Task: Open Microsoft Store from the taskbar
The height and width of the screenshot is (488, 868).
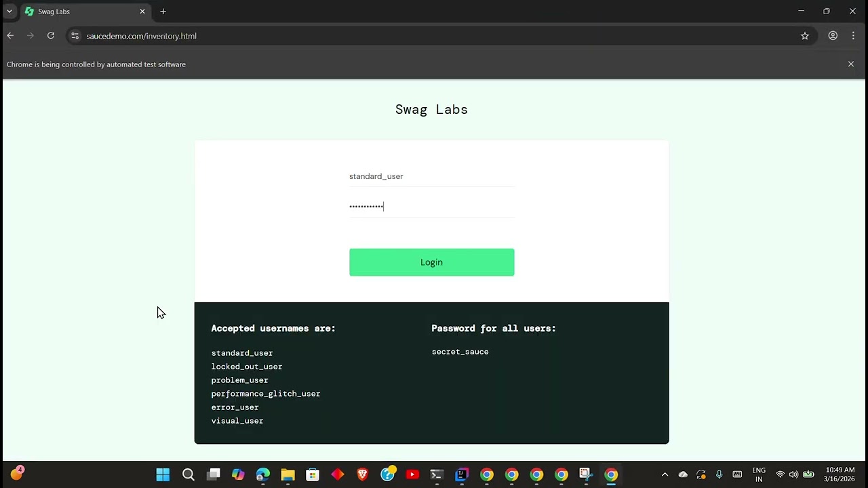Action: coord(313,474)
